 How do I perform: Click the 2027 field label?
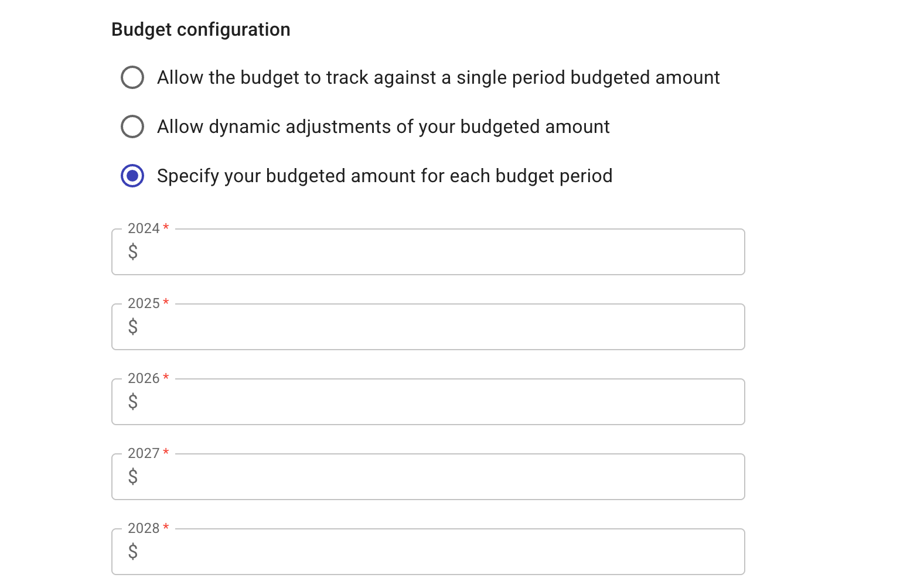pos(143,453)
